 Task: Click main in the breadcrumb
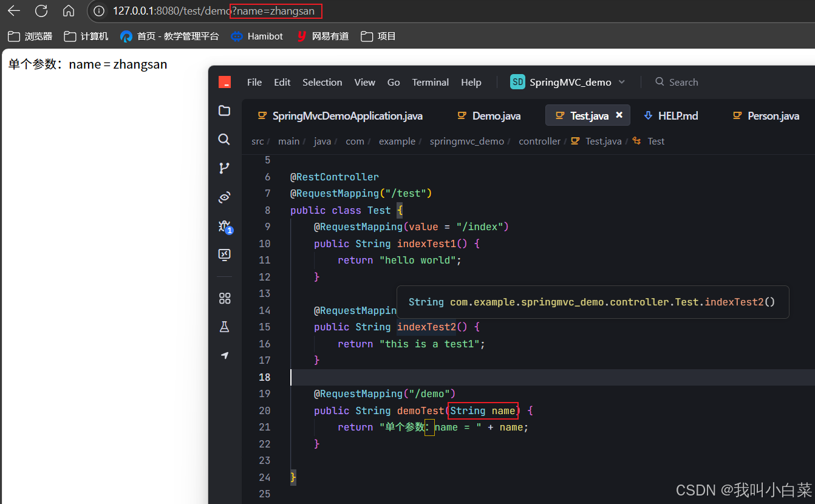point(288,141)
